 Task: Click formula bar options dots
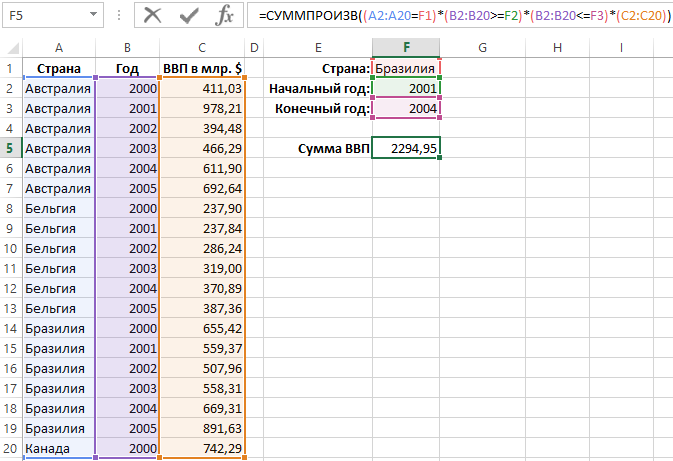[x=119, y=15]
